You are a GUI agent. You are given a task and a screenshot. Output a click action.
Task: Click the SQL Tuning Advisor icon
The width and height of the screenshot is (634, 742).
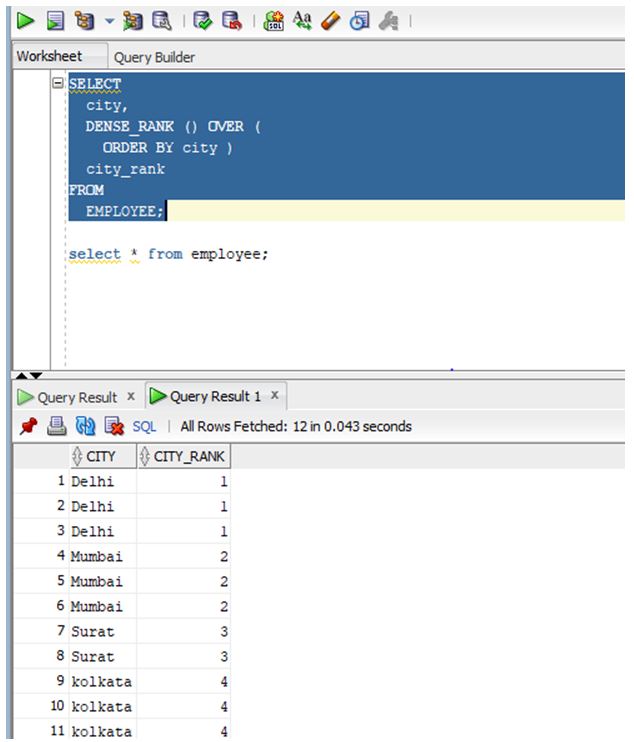(162, 21)
